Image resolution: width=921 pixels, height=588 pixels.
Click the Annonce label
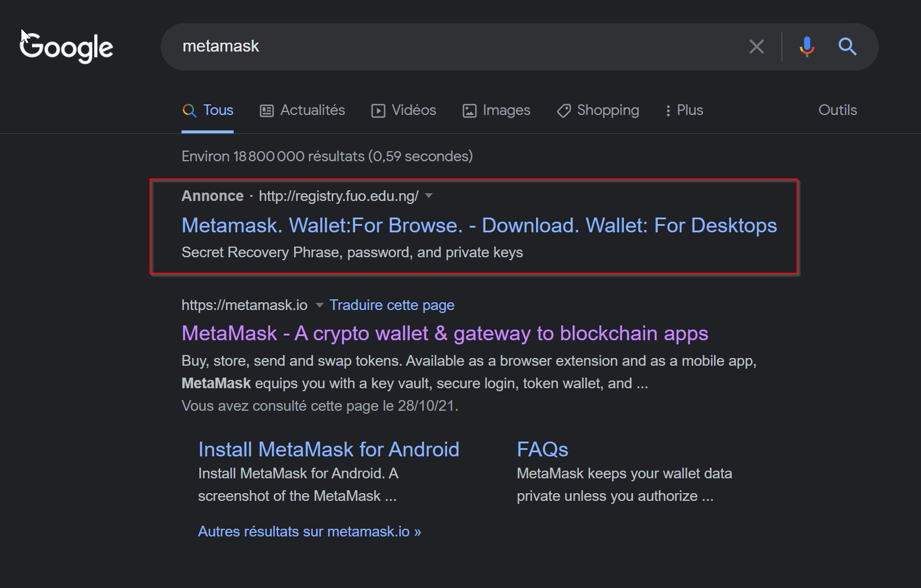click(212, 196)
